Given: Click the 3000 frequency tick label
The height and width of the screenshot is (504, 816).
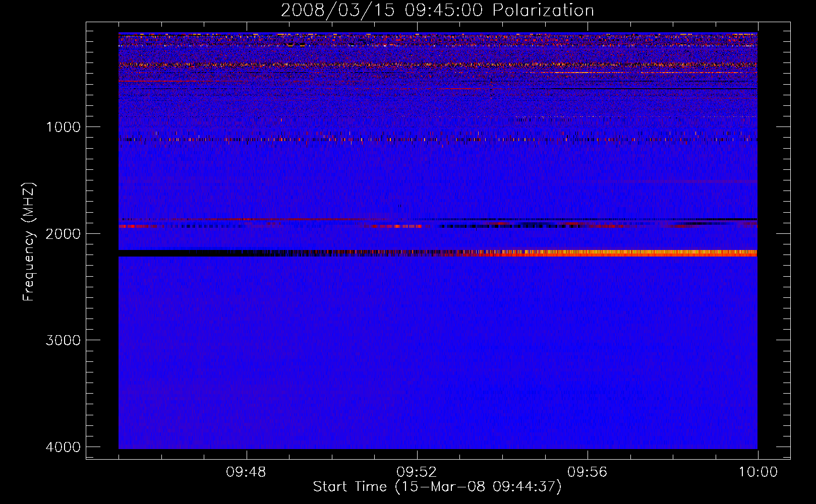Looking at the screenshot, I should pos(63,340).
